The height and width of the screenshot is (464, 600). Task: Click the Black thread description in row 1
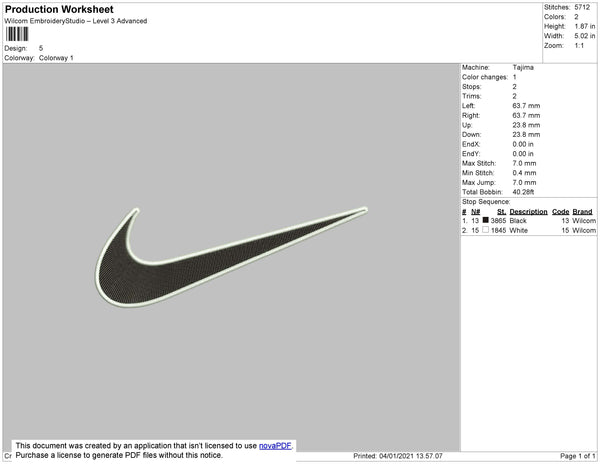point(518,221)
